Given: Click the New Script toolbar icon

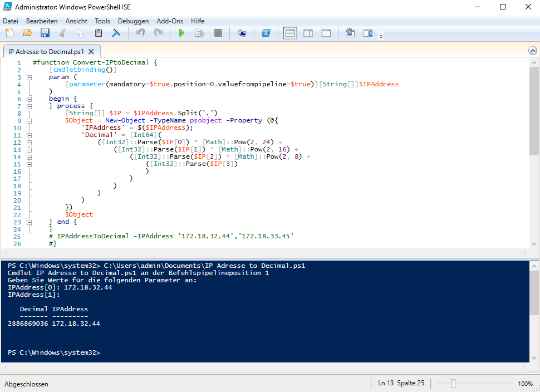Looking at the screenshot, I should 9,33.
